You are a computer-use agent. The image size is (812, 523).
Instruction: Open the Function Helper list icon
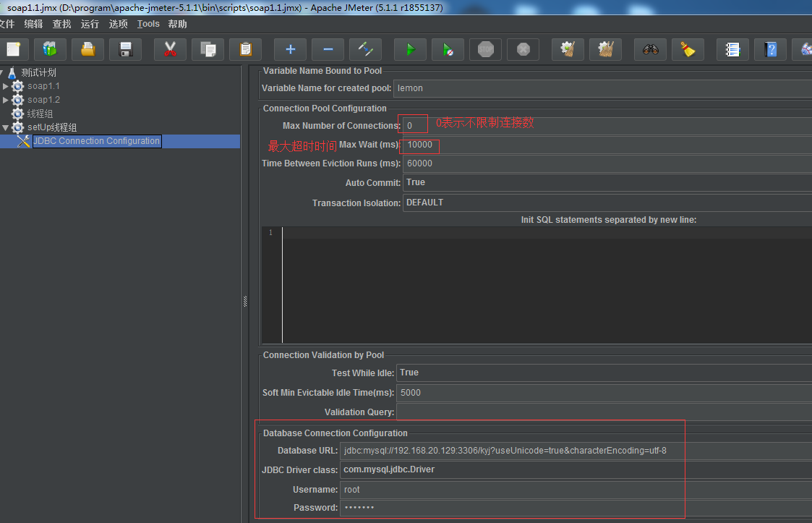click(x=732, y=49)
